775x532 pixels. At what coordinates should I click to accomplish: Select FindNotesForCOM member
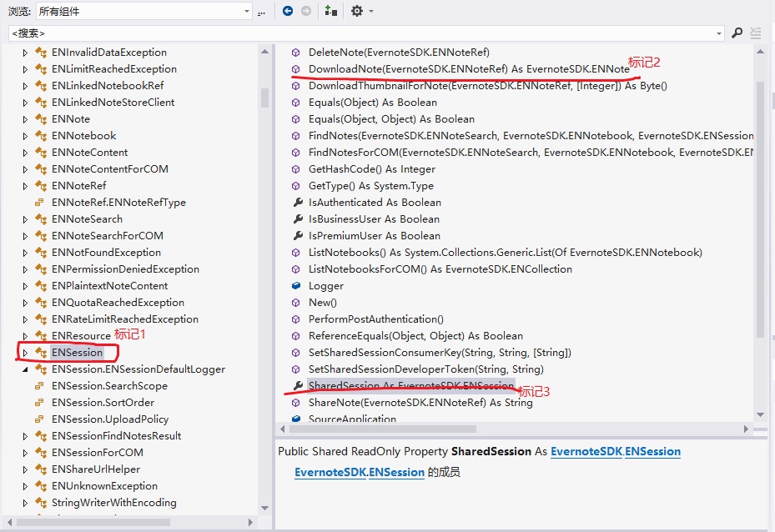pyautogui.click(x=531, y=153)
